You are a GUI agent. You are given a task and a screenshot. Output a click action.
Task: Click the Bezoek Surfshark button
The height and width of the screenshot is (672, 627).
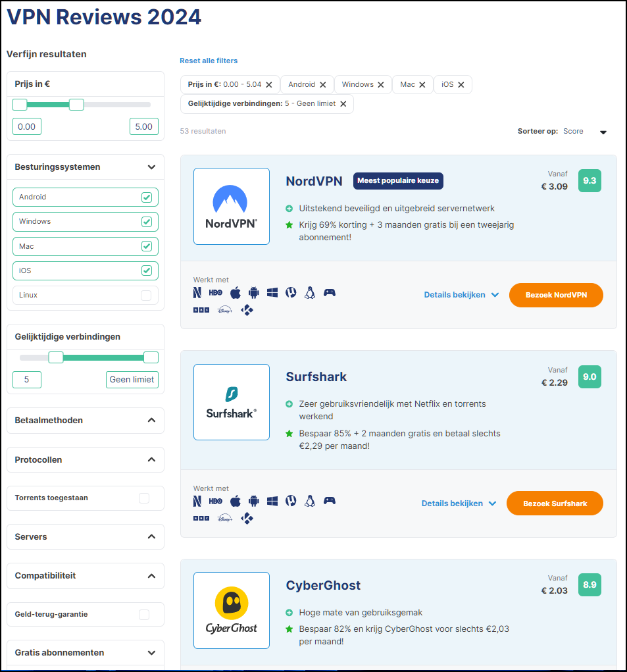[x=555, y=504]
